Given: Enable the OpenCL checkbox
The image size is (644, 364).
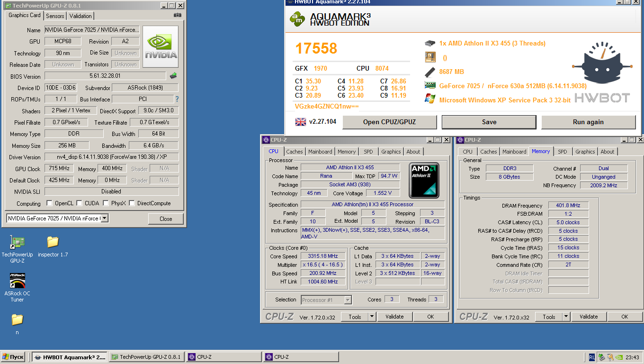Looking at the screenshot, I should pos(49,203).
